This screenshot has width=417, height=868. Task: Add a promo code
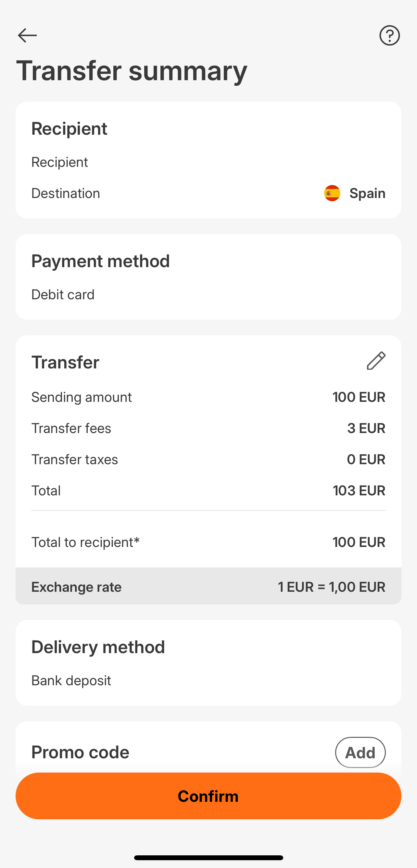(360, 752)
